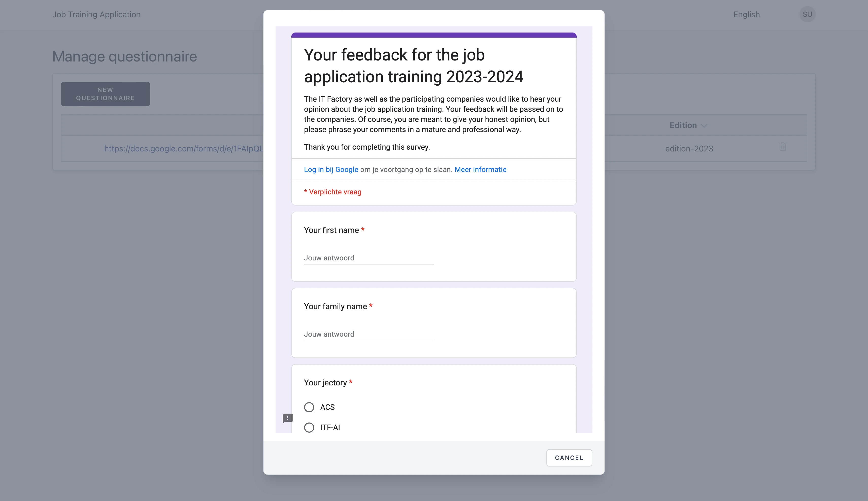This screenshot has height=501, width=868.
Task: Focus the "Your first name" answer field
Action: tap(369, 258)
